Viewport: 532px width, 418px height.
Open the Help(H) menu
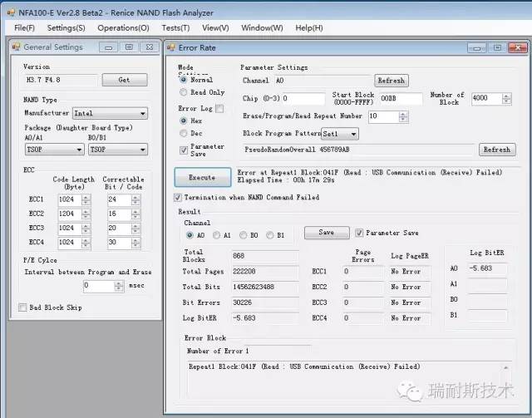tap(308, 27)
